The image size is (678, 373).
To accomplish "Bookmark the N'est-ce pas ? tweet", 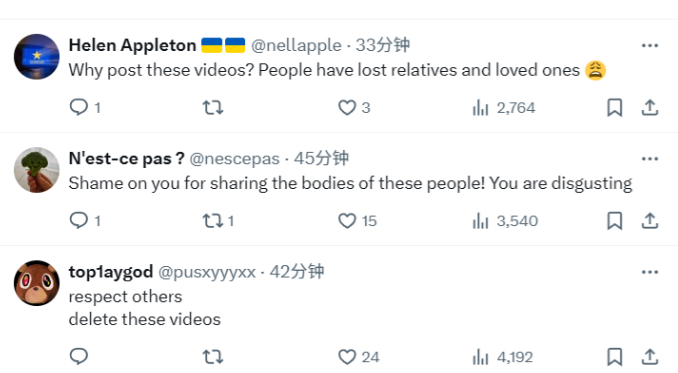I will click(614, 220).
